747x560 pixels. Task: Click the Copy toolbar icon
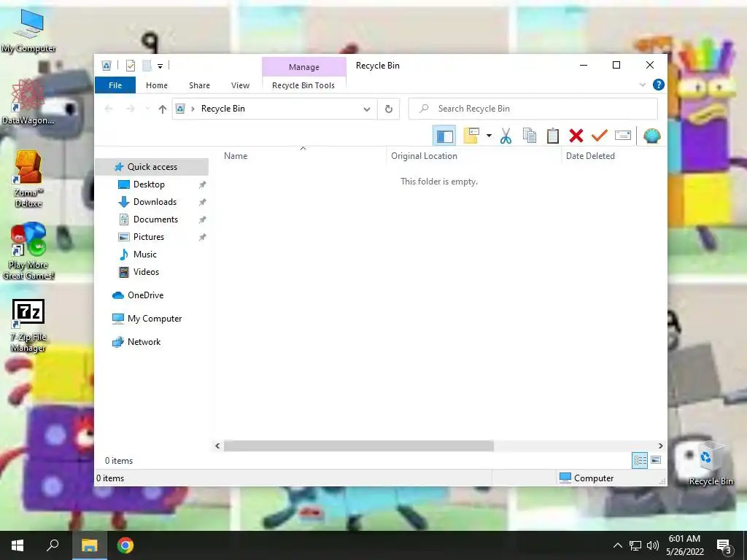pos(530,136)
